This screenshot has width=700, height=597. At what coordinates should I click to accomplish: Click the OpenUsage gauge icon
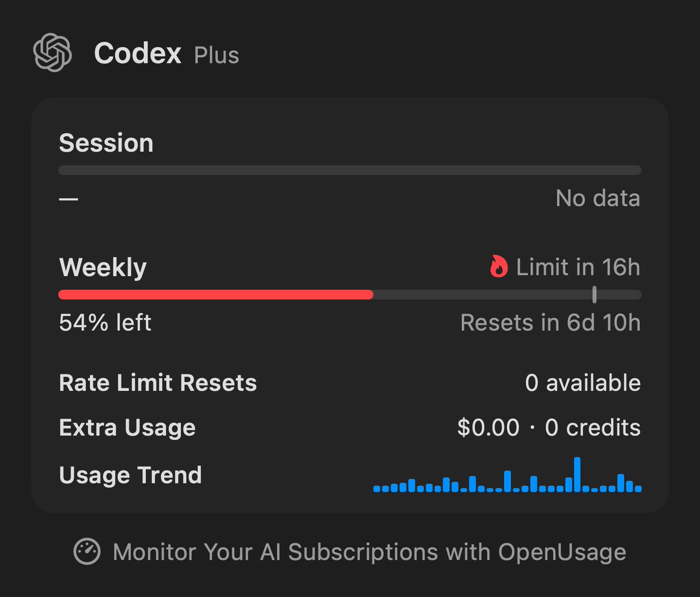[87, 551]
